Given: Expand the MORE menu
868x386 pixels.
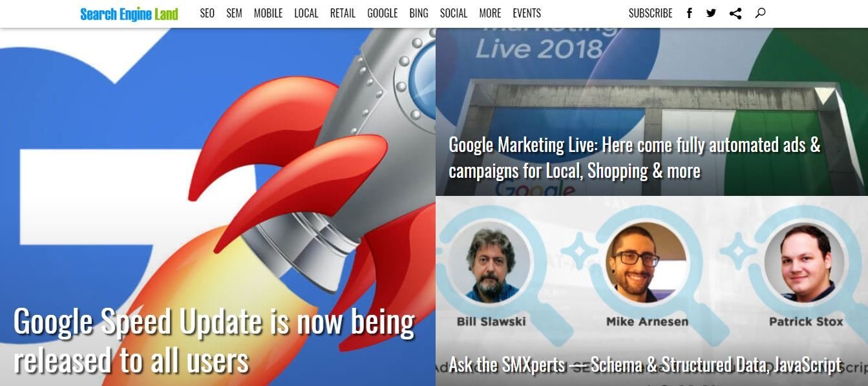Looking at the screenshot, I should [x=490, y=14].
